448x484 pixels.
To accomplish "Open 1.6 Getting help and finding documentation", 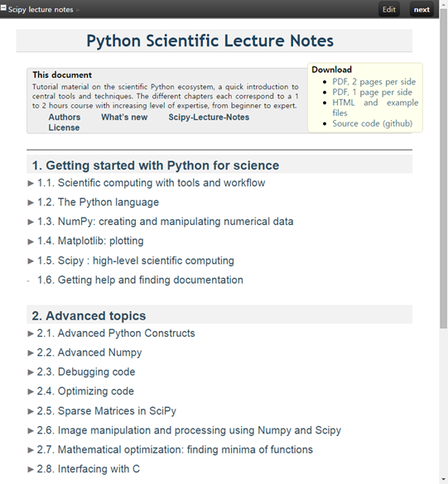I will click(x=140, y=280).
